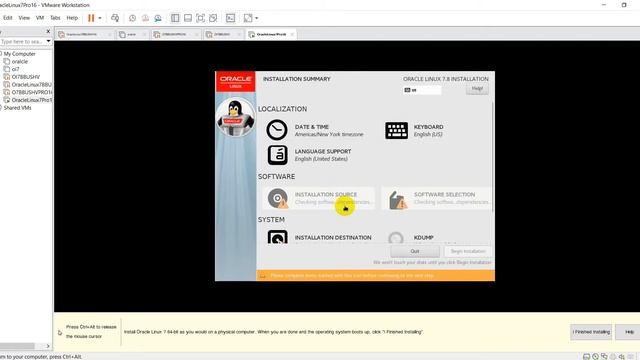This screenshot has width=640, height=360.
Task: Select Ol78BUSHV VM in library
Action: click(26, 77)
